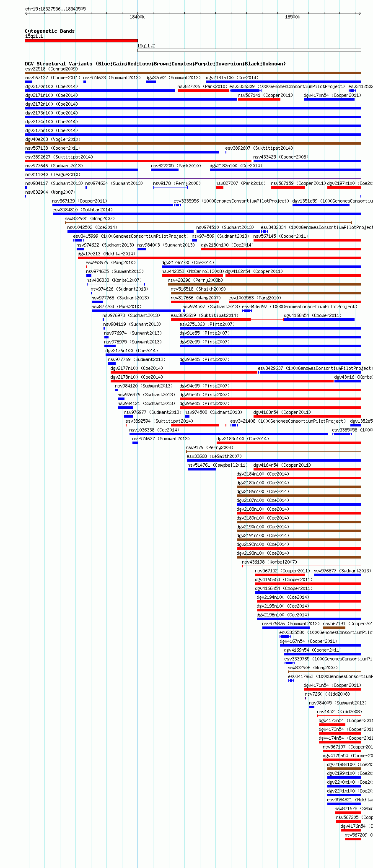Viewport: 373px width, 868px height.
Task: Open variant nsv567141 (Cooper2011)
Action: pyautogui.click(x=265, y=95)
